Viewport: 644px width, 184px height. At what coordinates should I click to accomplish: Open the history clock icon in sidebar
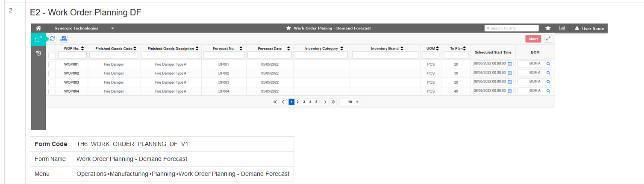pos(38,53)
